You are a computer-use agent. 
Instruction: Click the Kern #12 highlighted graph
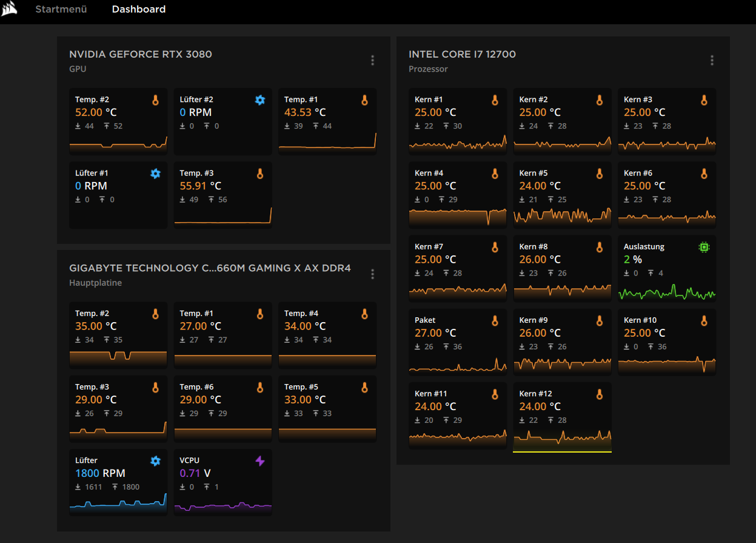(562, 440)
